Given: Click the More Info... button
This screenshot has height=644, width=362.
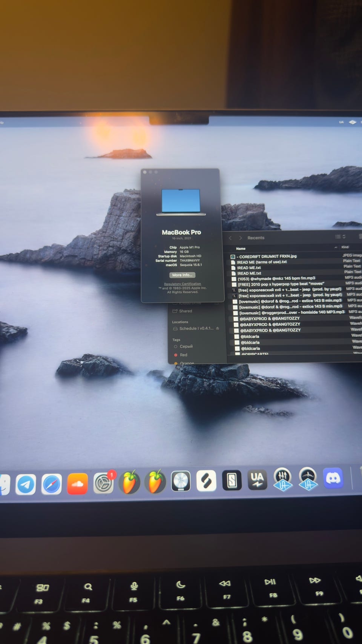Looking at the screenshot, I should coord(182,275).
